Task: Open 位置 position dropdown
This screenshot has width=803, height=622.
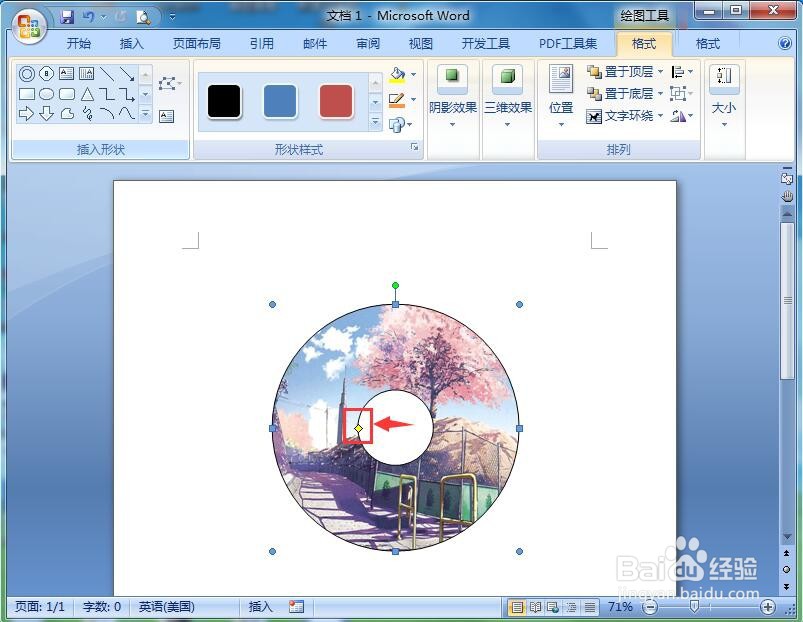Action: (561, 96)
